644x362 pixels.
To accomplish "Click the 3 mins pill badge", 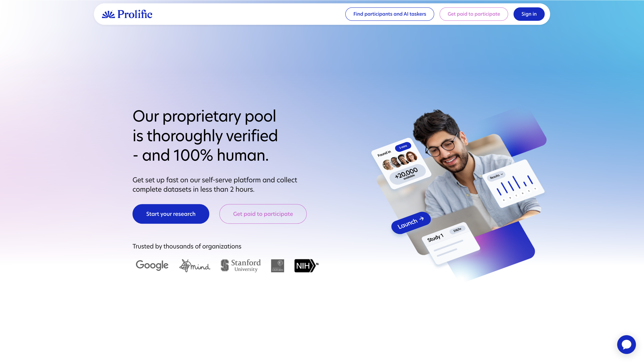I will click(x=403, y=147).
